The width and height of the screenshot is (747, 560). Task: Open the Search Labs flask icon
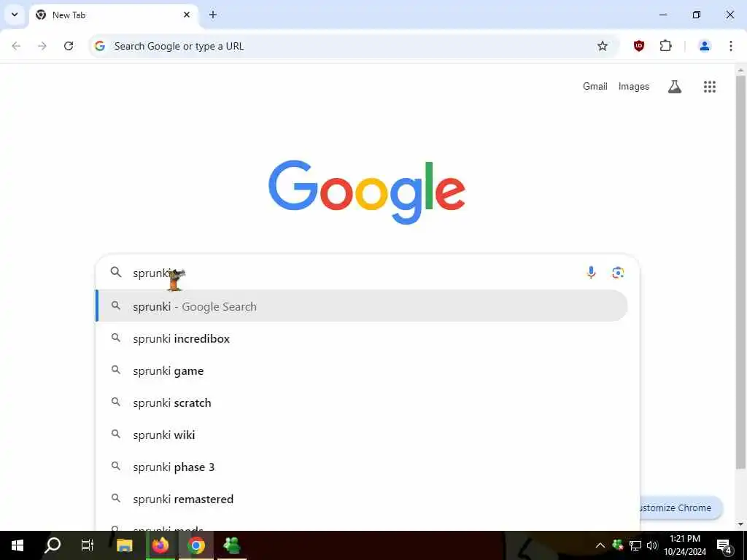[675, 87]
